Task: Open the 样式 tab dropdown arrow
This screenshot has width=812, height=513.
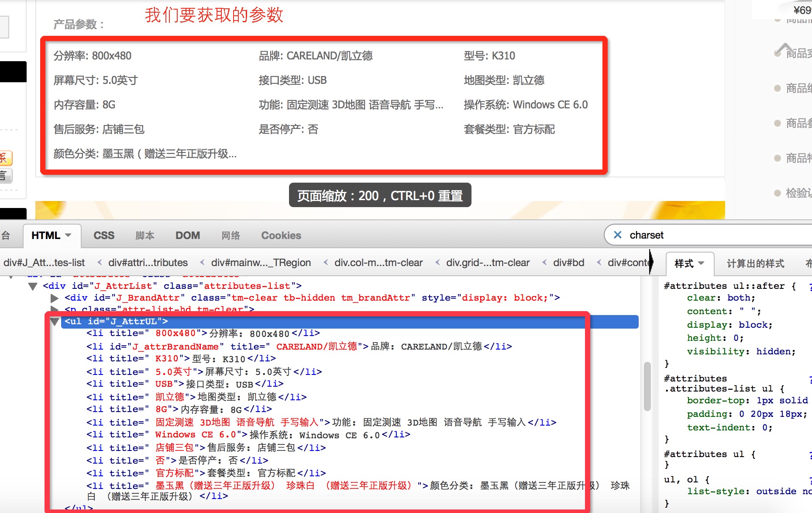Action: tap(701, 263)
